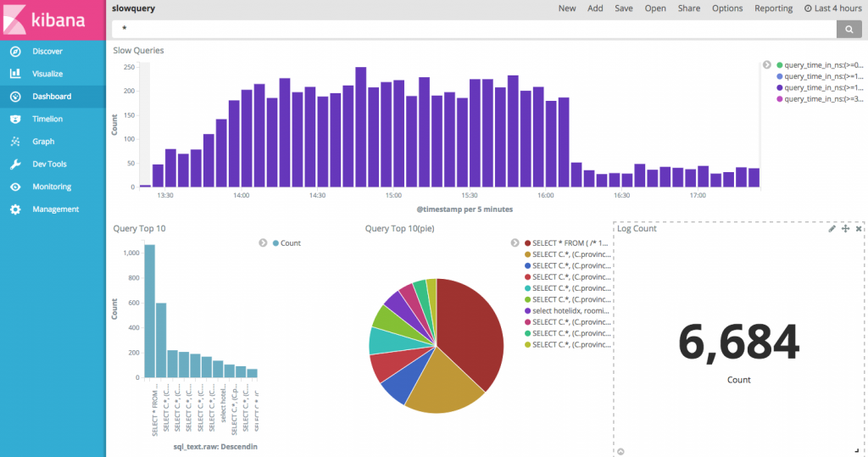Select the Timelion icon in sidebar

point(14,119)
